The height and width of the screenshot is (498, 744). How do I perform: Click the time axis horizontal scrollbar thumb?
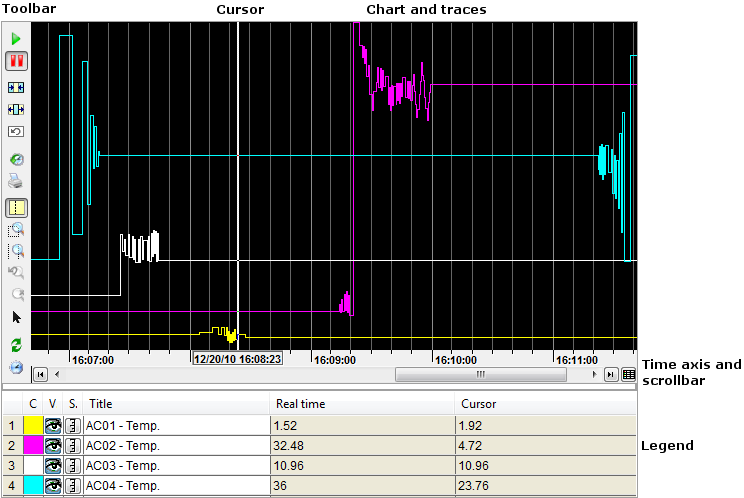click(480, 374)
